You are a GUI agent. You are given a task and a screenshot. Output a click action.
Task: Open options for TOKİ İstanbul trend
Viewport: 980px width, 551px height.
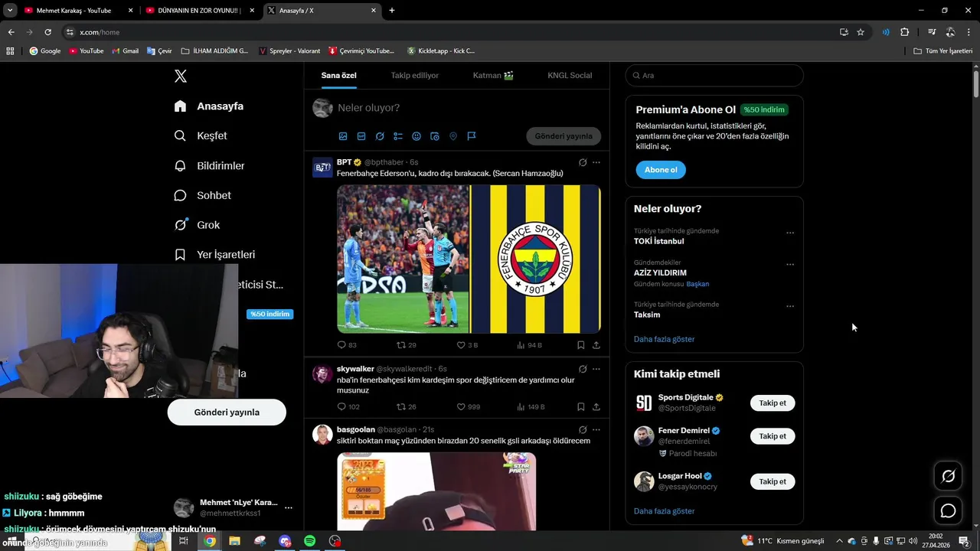click(x=790, y=233)
